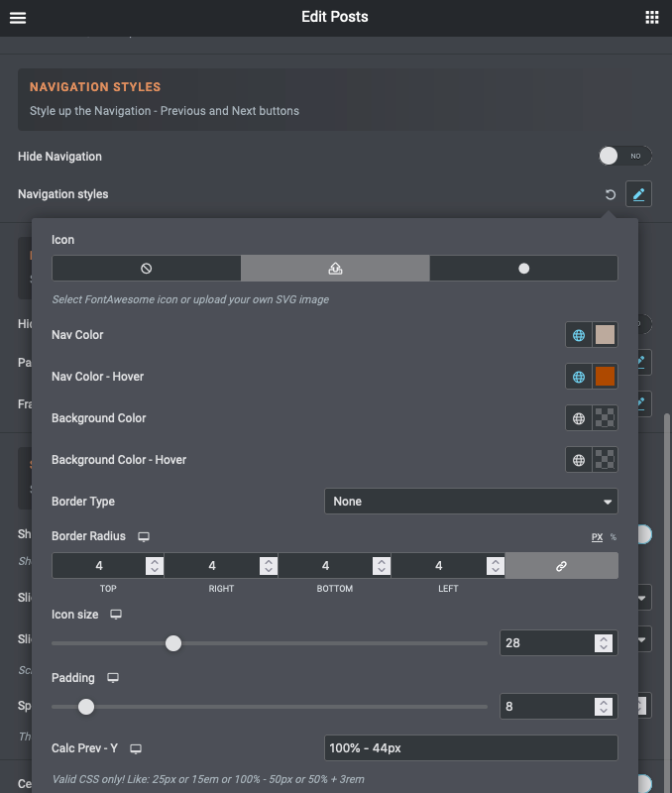Viewport: 672px width, 793px height.
Task: Click the Padding value stepper
Action: 603,706
